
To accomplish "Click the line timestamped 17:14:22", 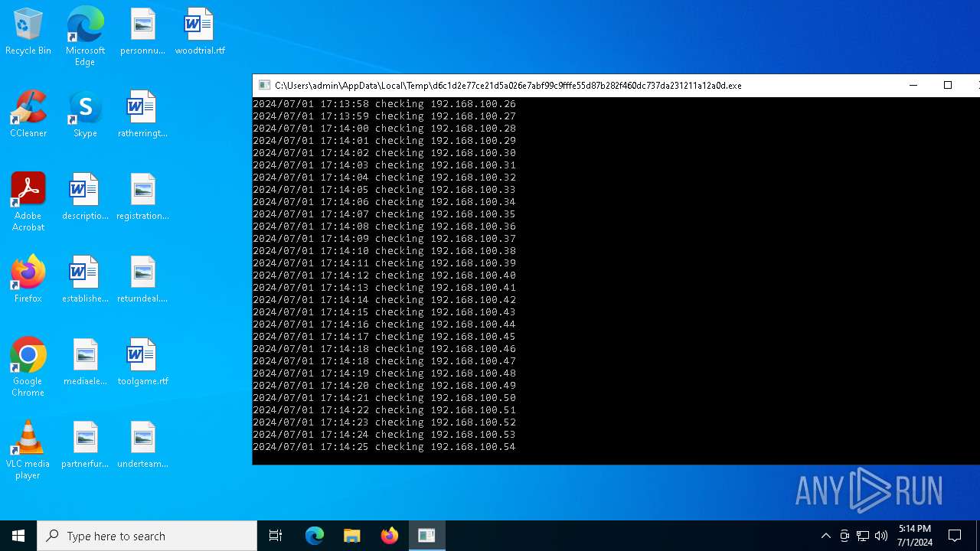I will tap(384, 410).
